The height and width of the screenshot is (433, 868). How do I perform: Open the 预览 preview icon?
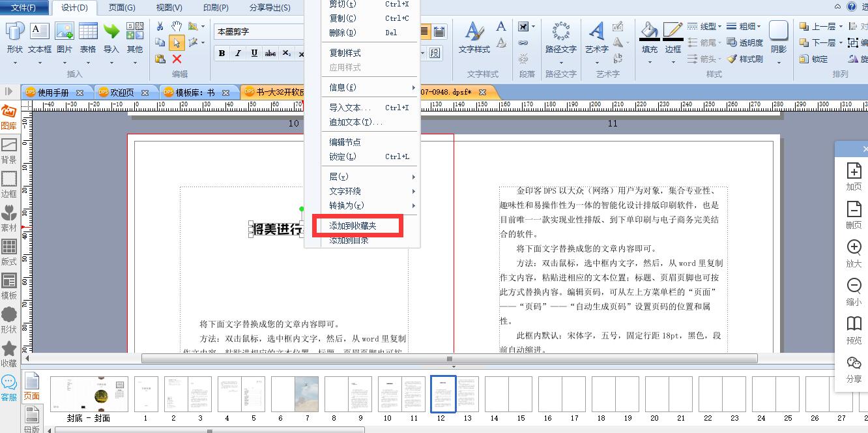[854, 331]
